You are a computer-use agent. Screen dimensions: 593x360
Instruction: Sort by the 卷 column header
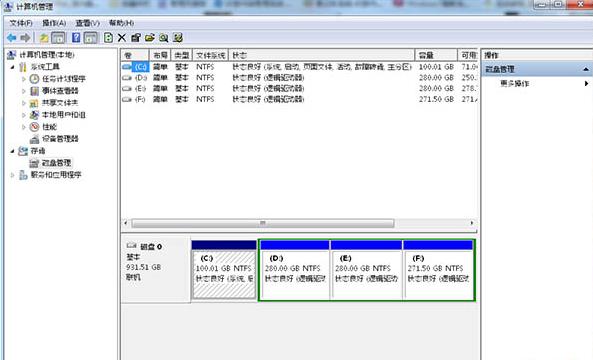(x=135, y=55)
